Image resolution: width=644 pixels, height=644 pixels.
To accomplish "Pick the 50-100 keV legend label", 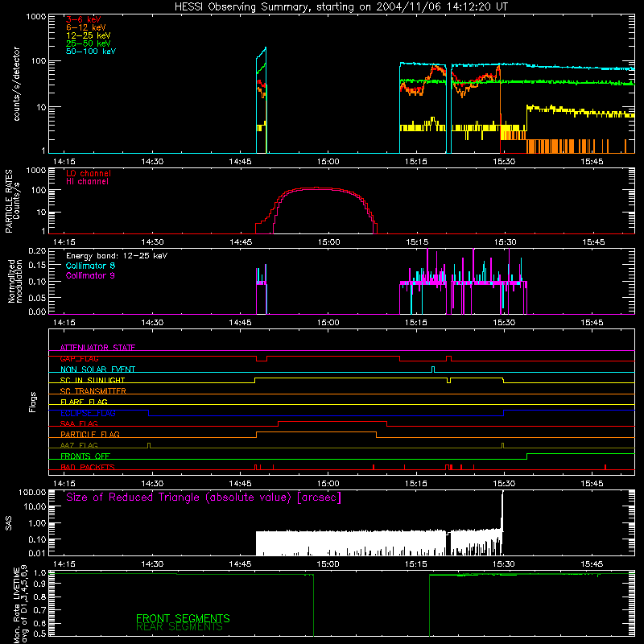I will tap(91, 51).
